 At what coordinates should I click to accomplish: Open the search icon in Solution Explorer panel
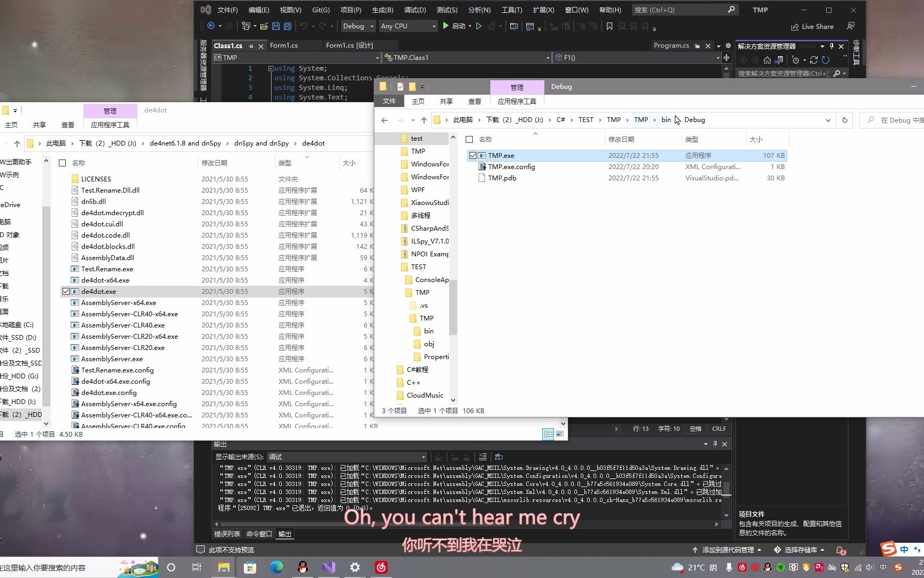coord(837,73)
